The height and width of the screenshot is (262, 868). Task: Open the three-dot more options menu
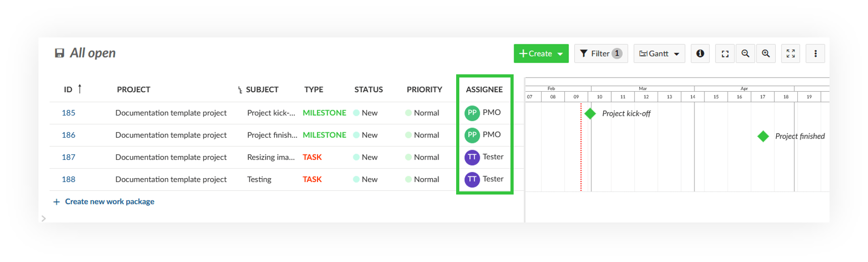[x=815, y=54]
